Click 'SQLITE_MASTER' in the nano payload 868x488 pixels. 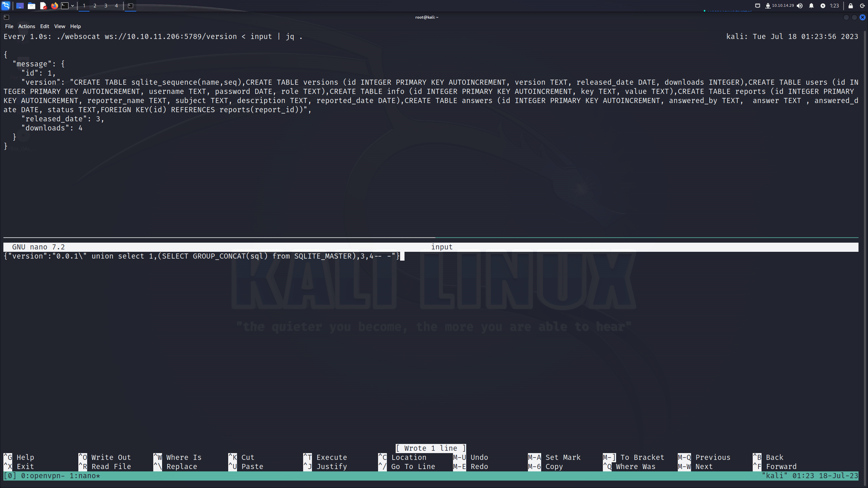point(323,256)
